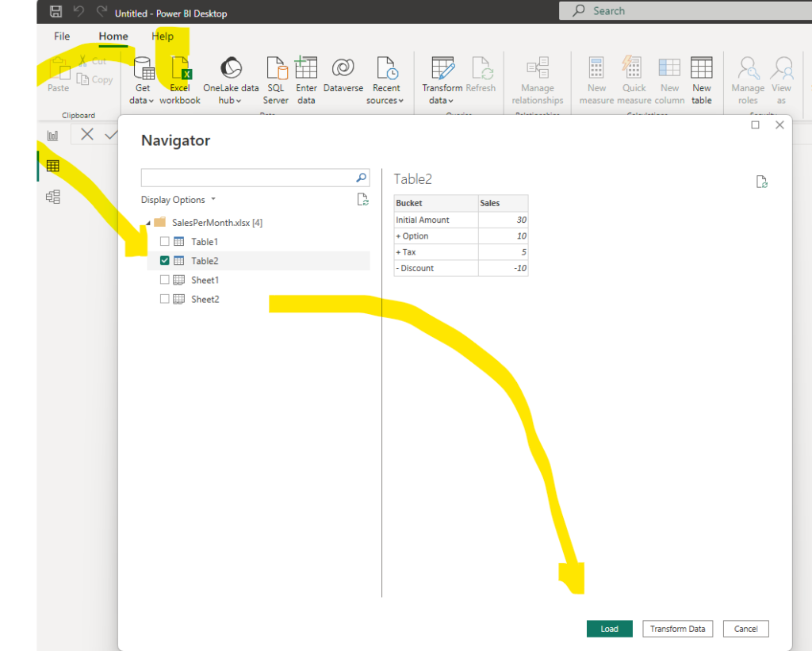Open the File menu
Image resolution: width=812 pixels, height=651 pixels.
62,36
